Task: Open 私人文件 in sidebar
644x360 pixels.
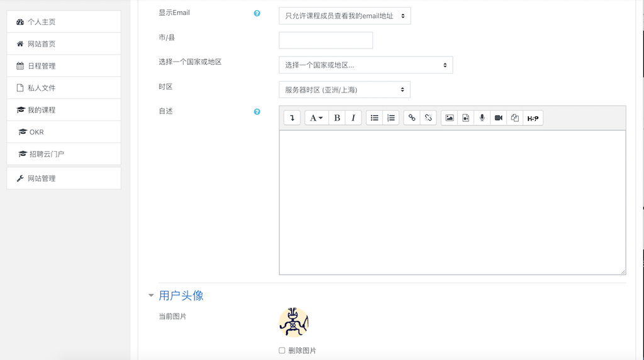Action: pyautogui.click(x=64, y=87)
